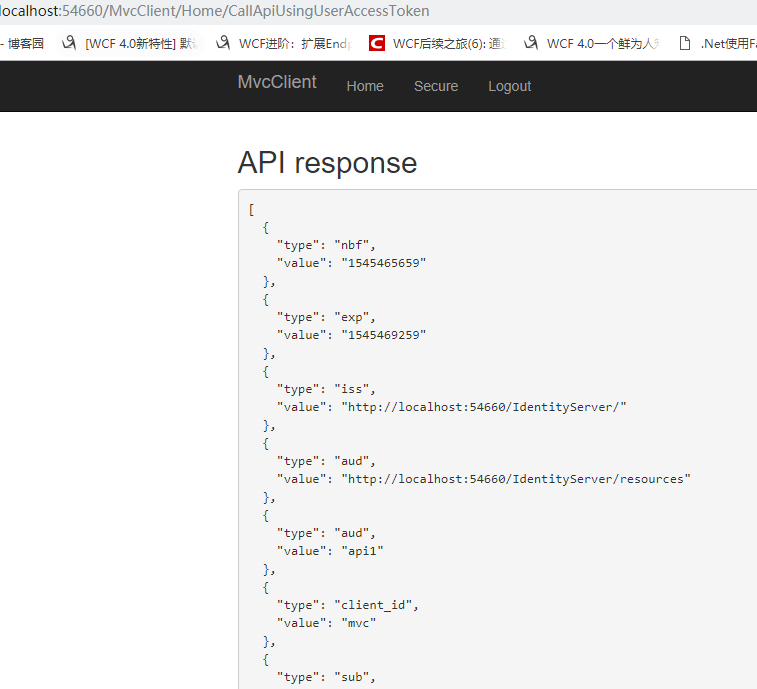Image resolution: width=757 pixels, height=689 pixels.
Task: Click the address bar URL
Action: coord(215,11)
